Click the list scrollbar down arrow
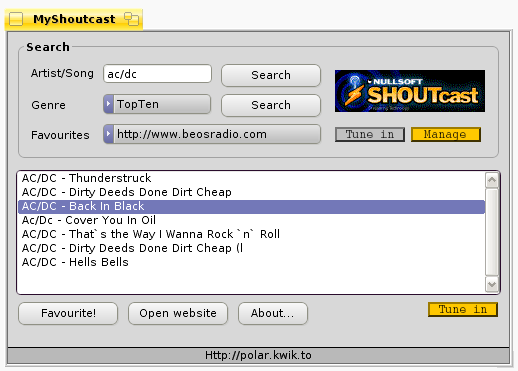This screenshot has height=371, width=518. [492, 285]
